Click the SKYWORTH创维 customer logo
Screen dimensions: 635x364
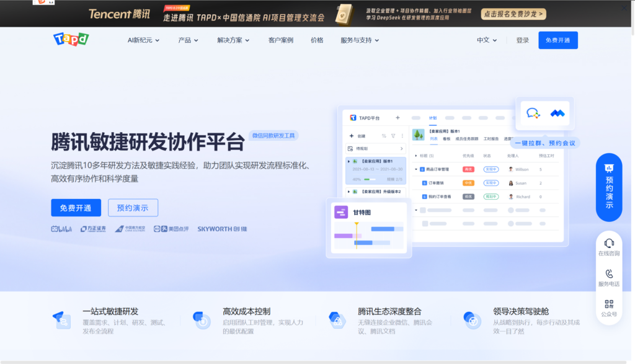222,229
